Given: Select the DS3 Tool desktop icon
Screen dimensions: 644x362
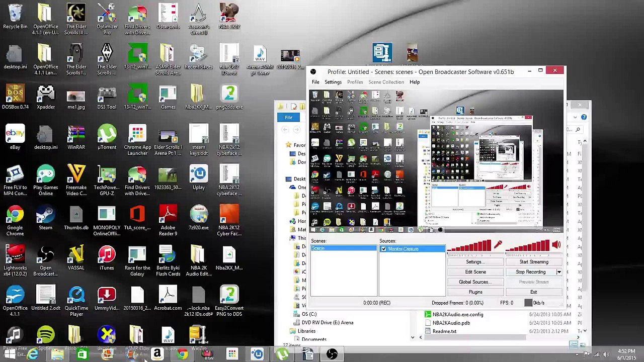Looking at the screenshot, I should point(107,98).
